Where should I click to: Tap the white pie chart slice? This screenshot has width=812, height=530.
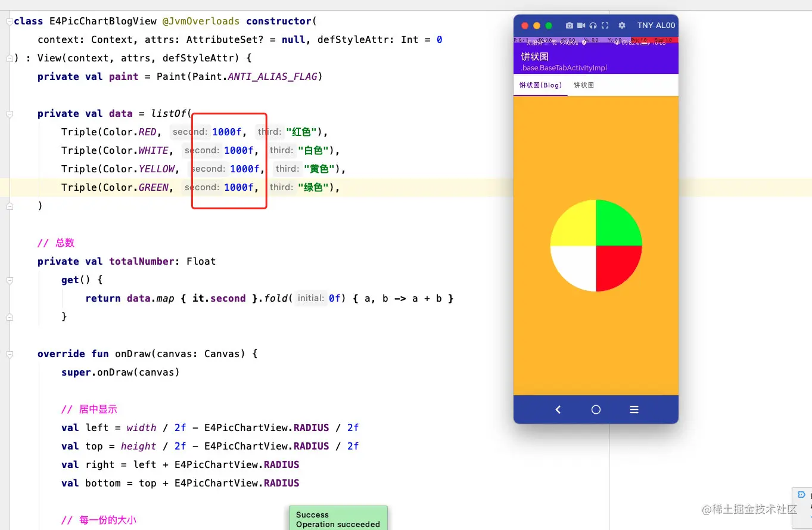(x=577, y=265)
